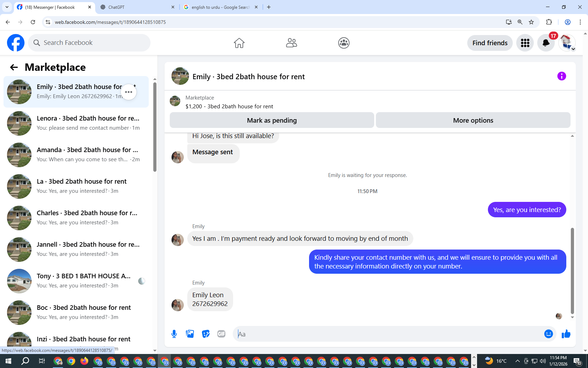Image resolution: width=588 pixels, height=368 pixels.
Task: Open the Boc conversation
Action: (76, 313)
